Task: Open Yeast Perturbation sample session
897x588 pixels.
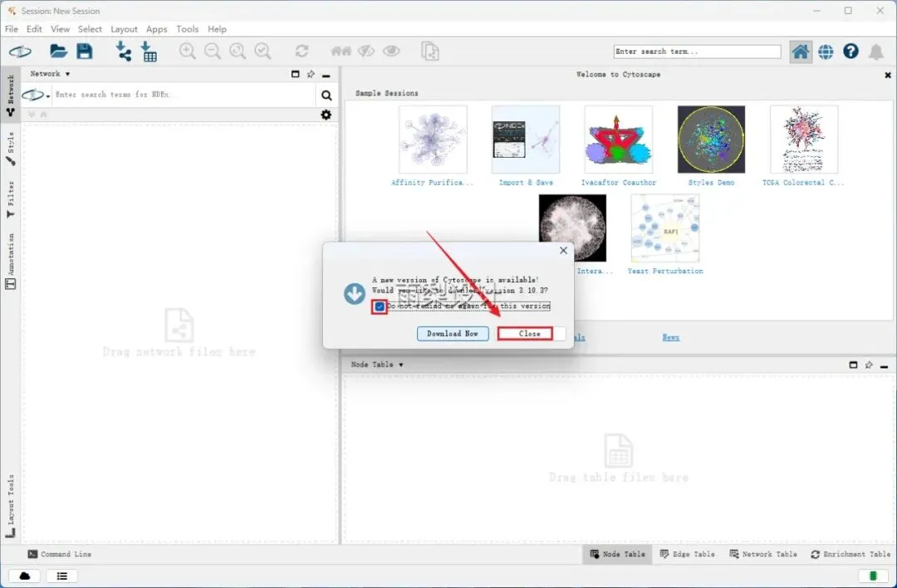Action: 664,235
